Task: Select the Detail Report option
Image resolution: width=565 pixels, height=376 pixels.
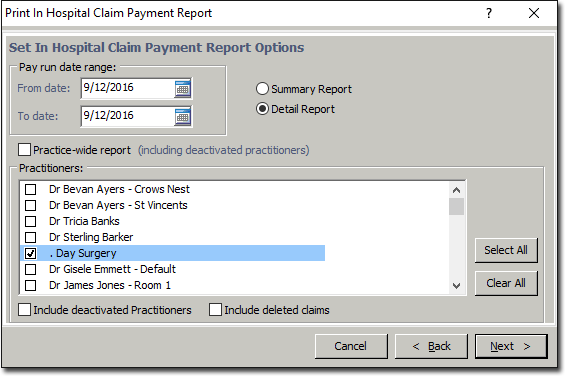Action: (x=262, y=109)
